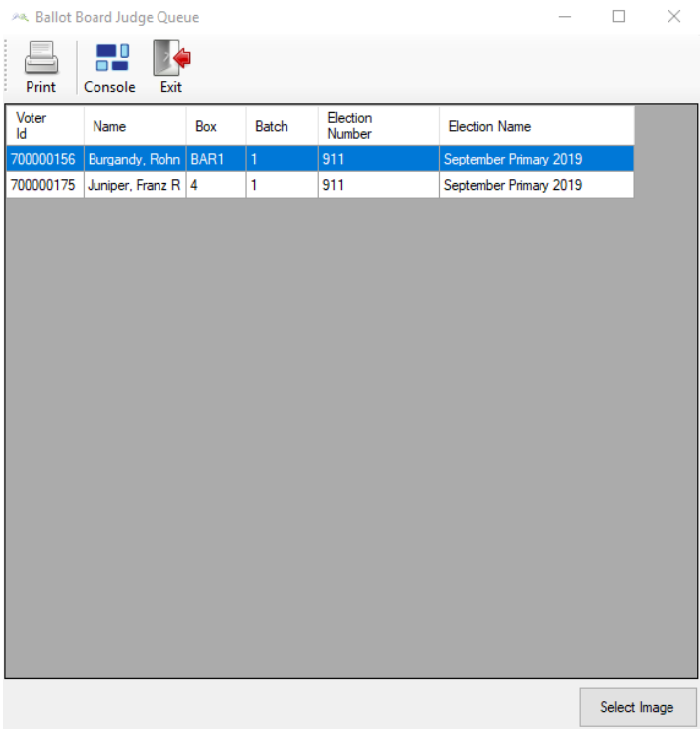This screenshot has height=729, width=700.
Task: Click batch value 1 in Burgandy row
Action: coord(283,159)
